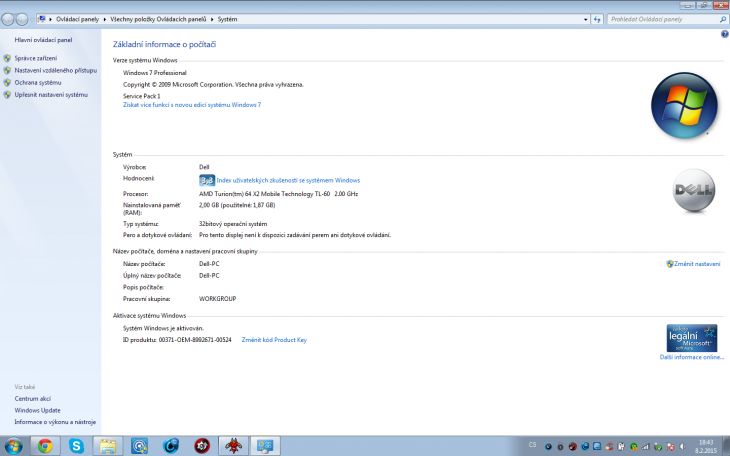Go forward using the navigation forward arrow
The width and height of the screenshot is (730, 456).
click(22, 19)
